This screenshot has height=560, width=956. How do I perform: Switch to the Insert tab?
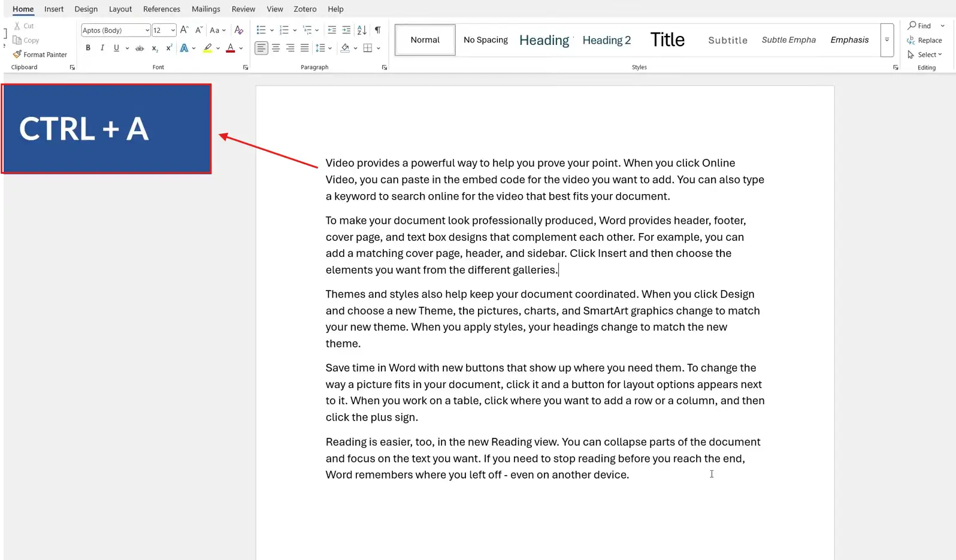[54, 9]
